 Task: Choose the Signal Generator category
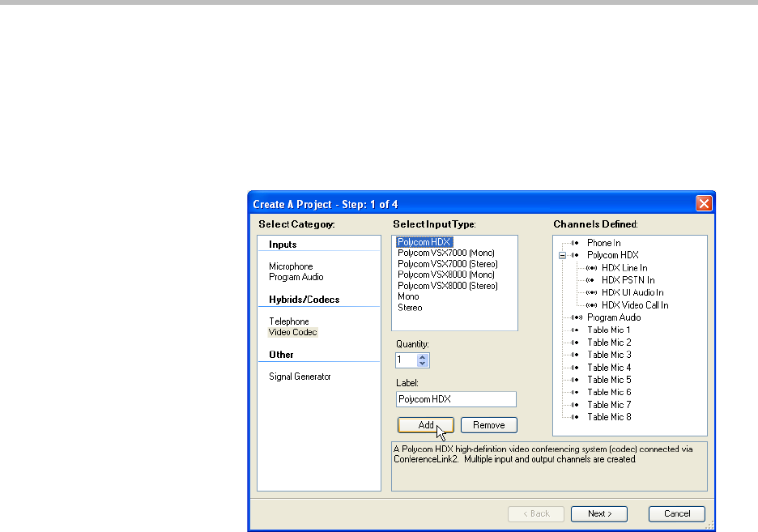coord(300,377)
